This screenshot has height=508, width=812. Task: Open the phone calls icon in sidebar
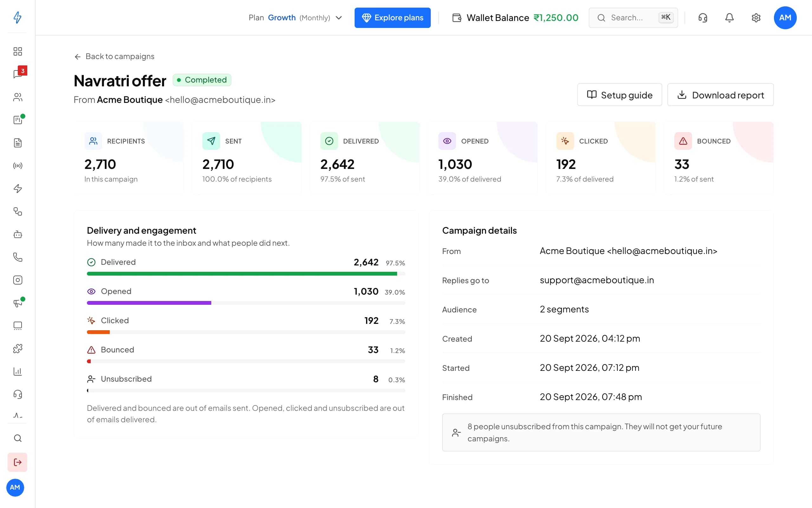point(17,257)
